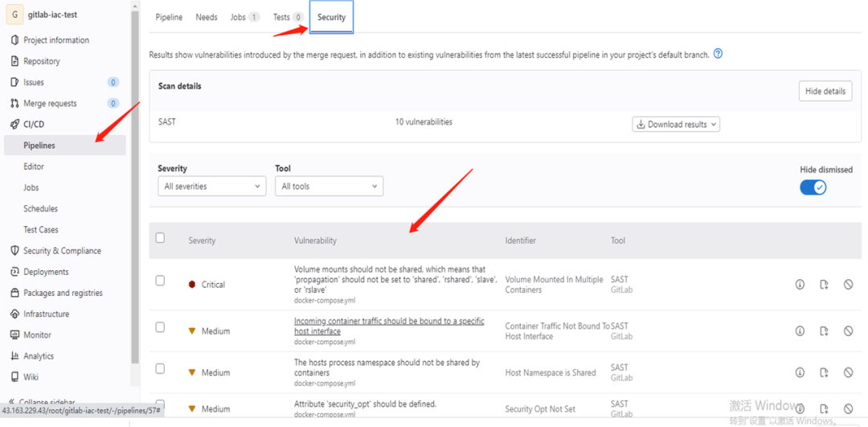Image resolution: width=868 pixels, height=427 pixels.
Task: Tick the checkbox for the Critical vulnerability row
Action: pyautogui.click(x=160, y=281)
